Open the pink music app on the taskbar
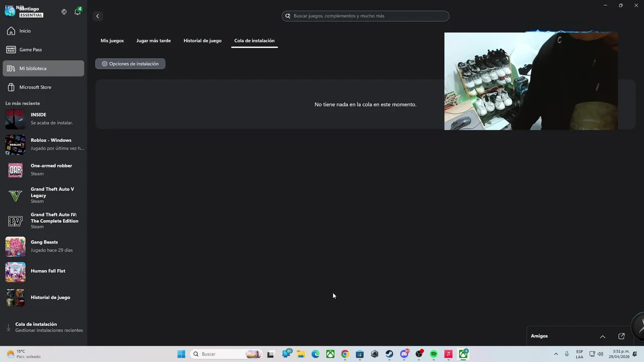 coord(448,354)
